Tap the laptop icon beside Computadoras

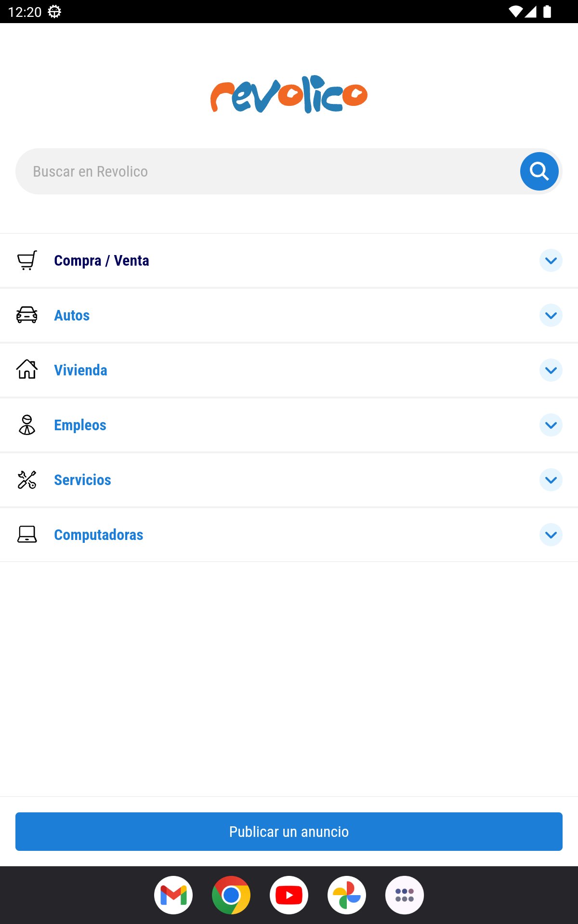coord(27,534)
